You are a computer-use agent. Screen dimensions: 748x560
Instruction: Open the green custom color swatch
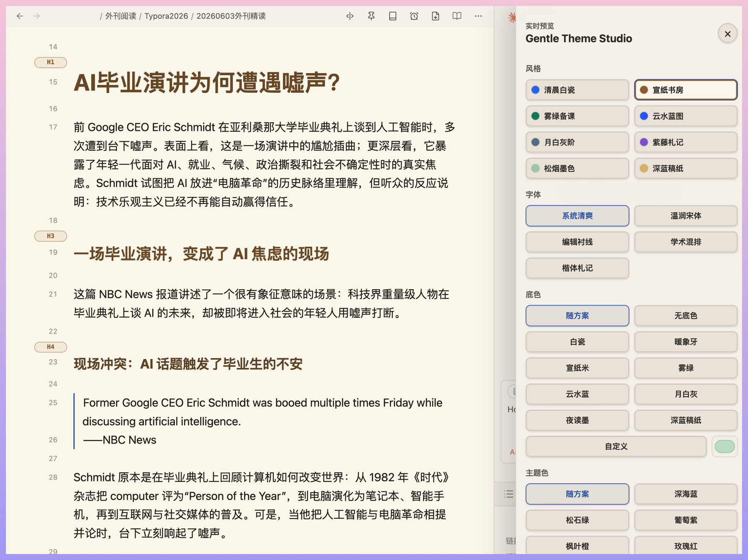(724, 447)
